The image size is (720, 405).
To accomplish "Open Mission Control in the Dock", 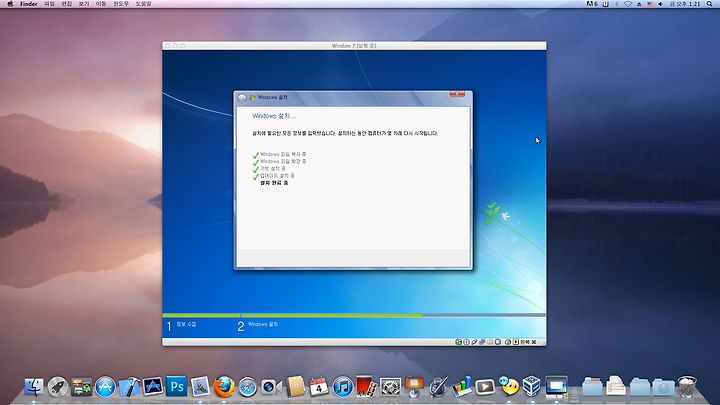I will 82,387.
